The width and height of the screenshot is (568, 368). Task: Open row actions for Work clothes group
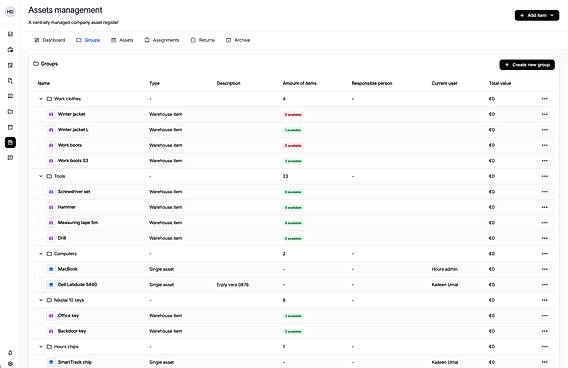544,99
